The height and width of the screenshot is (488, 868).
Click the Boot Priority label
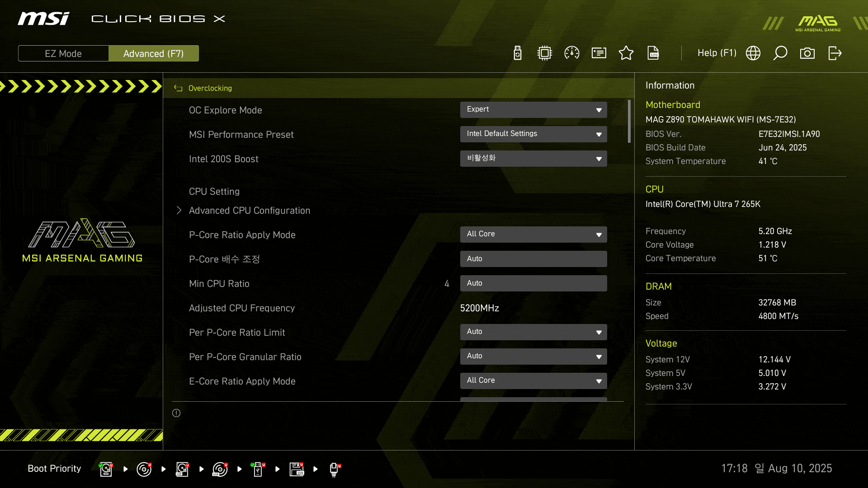coord(54,469)
